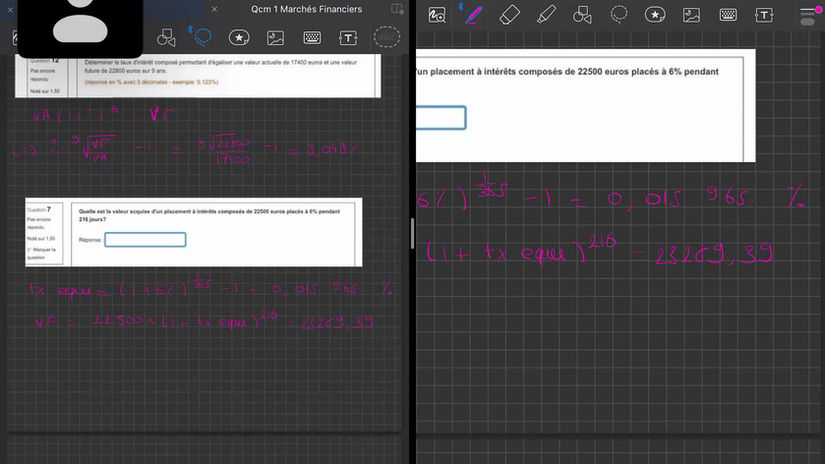Open keyboard typing tool in right pane
The image size is (825, 464).
pos(728,15)
